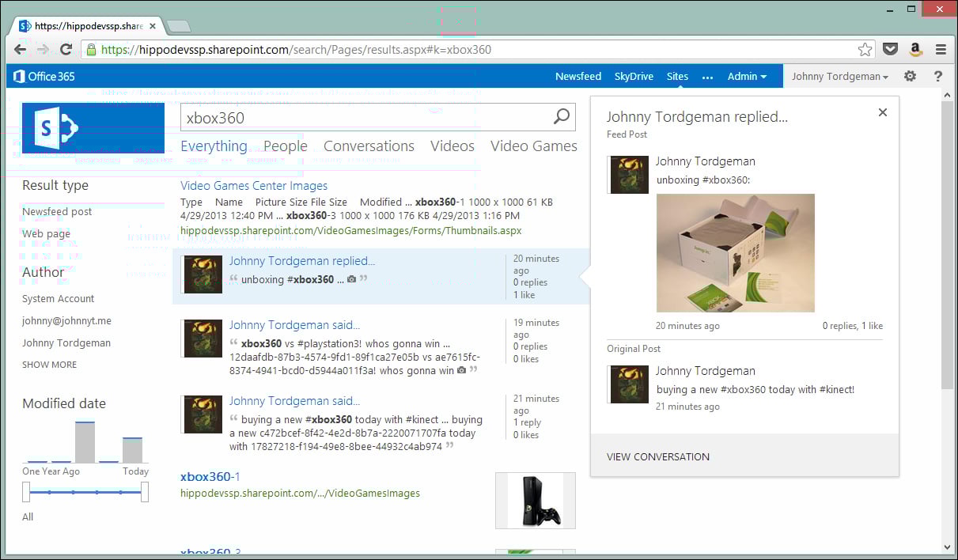958x560 pixels.
Task: Open the Pocket extension icon
Action: (x=891, y=49)
